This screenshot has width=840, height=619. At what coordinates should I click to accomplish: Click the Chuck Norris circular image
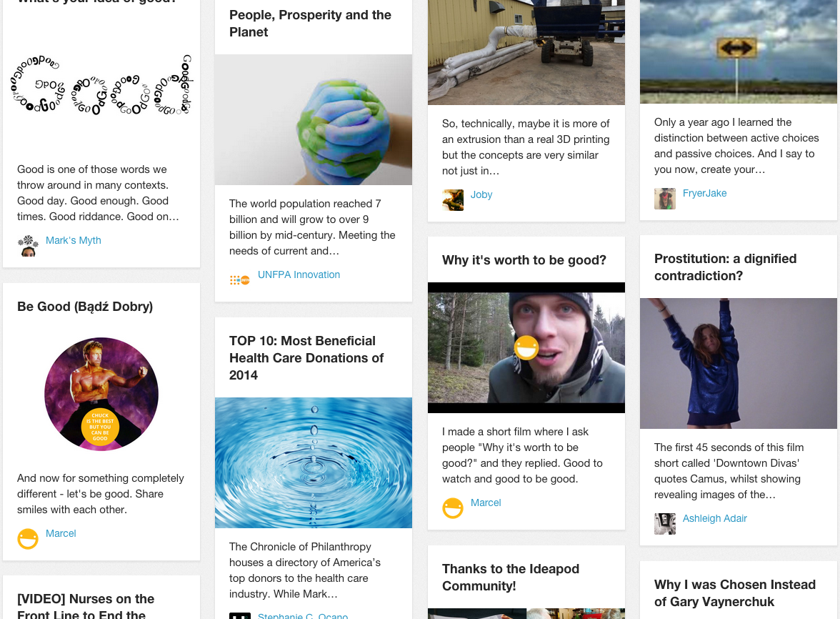(x=101, y=394)
